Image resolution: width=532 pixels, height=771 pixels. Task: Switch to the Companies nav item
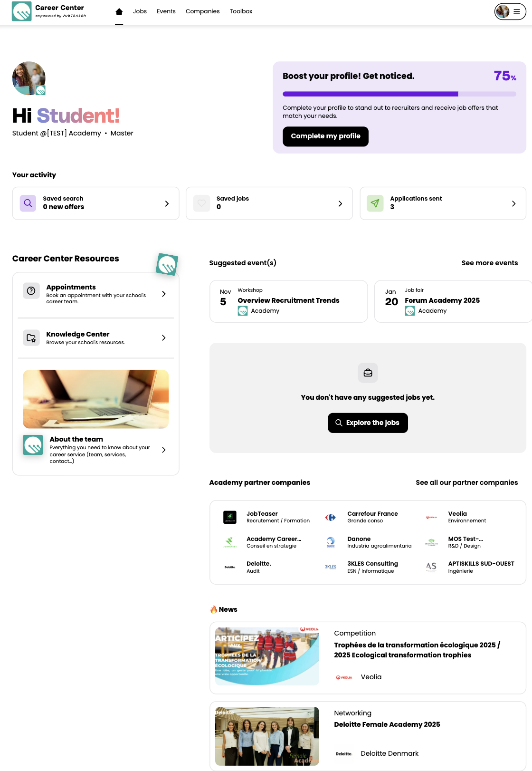point(203,11)
